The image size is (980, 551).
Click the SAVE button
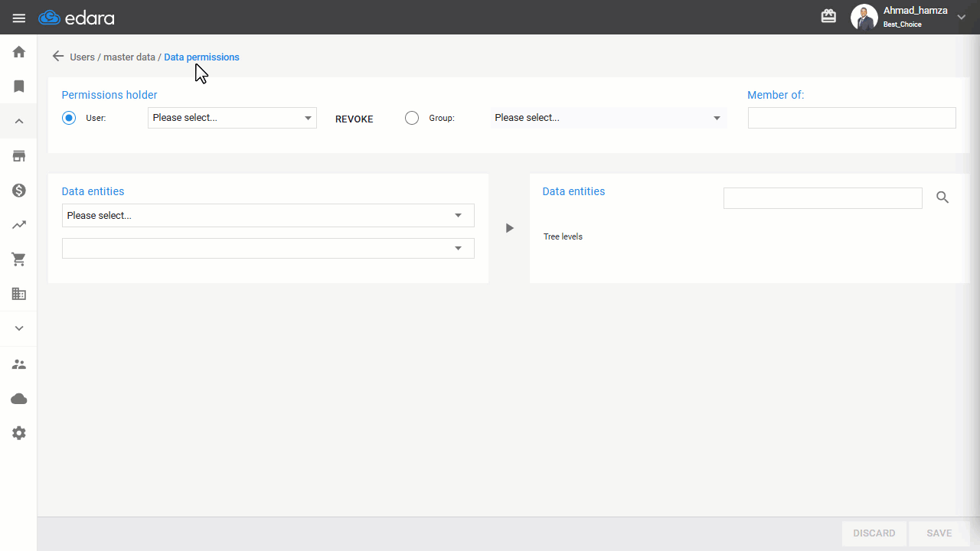[x=939, y=533]
